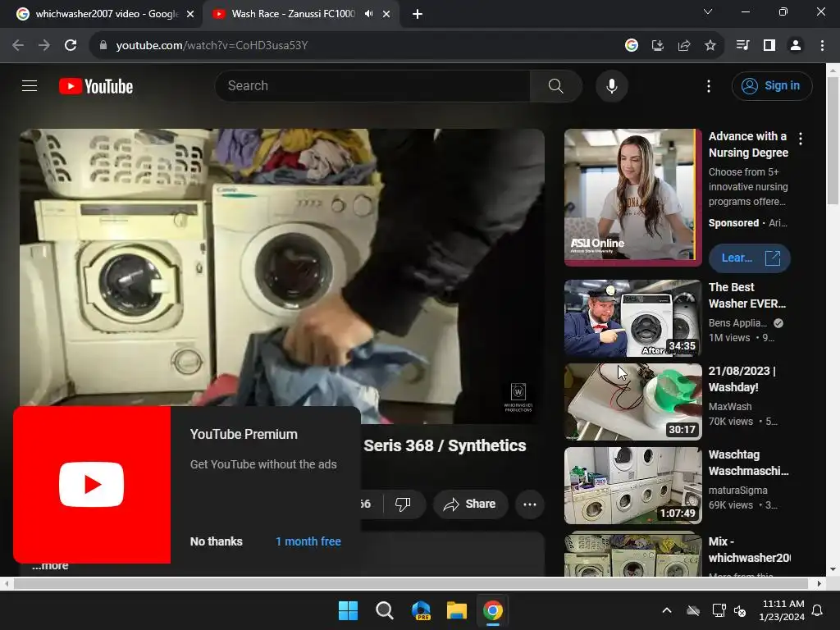Expand description with ...more
The width and height of the screenshot is (840, 630).
point(50,566)
